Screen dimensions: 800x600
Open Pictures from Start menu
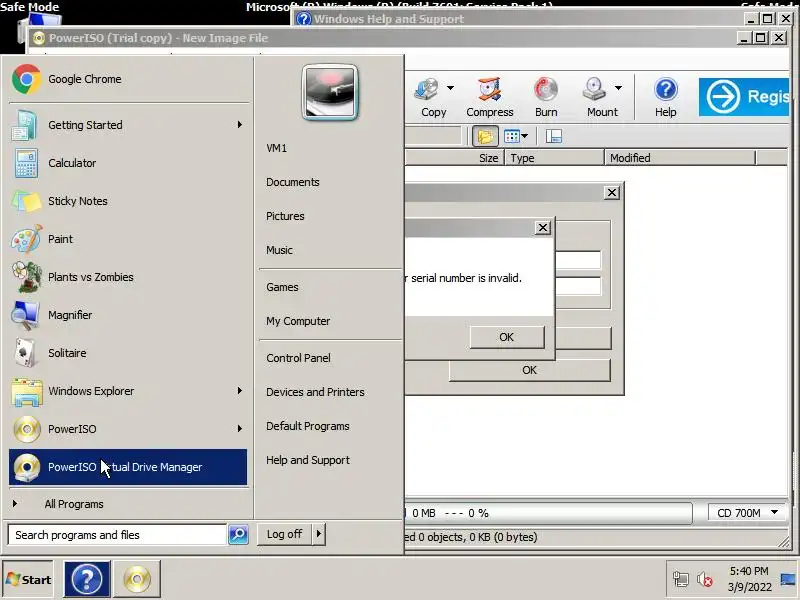pos(285,216)
